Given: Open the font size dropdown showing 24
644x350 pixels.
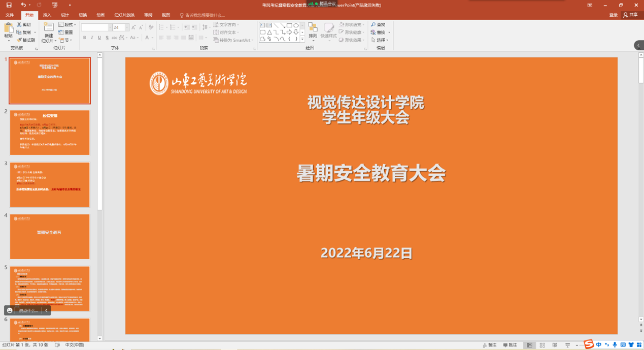Looking at the screenshot, I should tap(127, 27).
